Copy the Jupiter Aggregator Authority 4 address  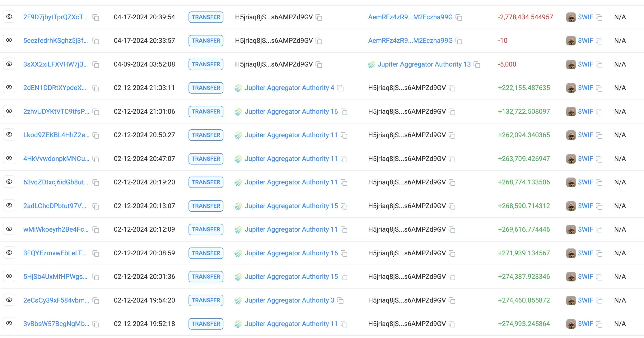(340, 88)
